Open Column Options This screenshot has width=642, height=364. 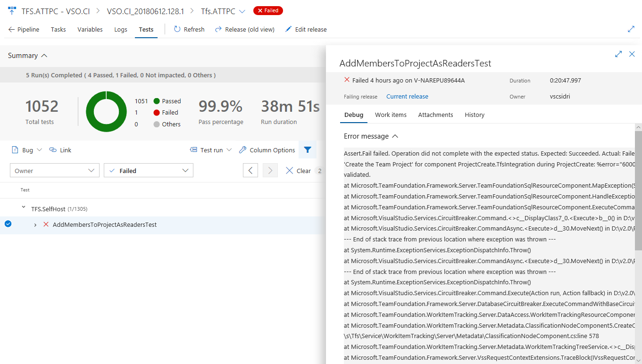[x=267, y=150]
